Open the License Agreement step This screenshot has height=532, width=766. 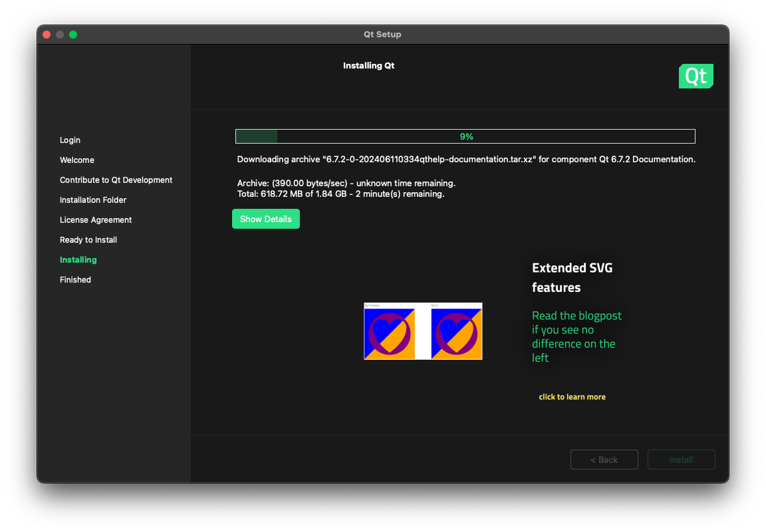(96, 220)
